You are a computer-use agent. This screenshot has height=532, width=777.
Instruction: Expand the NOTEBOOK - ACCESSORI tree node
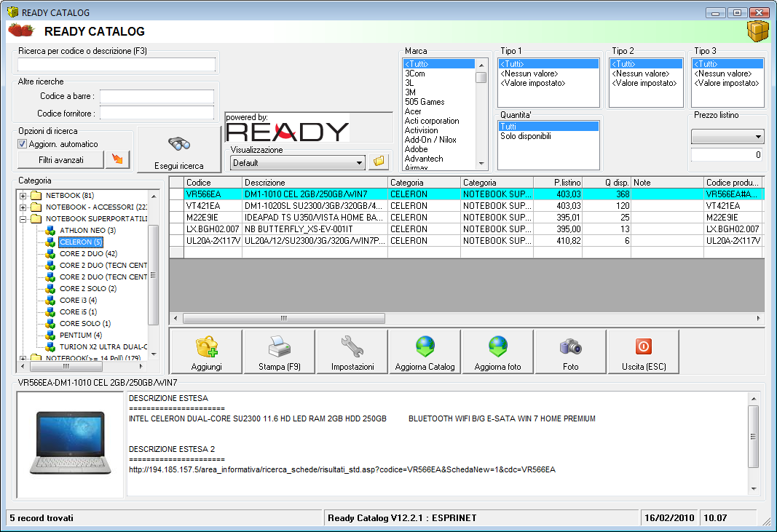pos(23,207)
